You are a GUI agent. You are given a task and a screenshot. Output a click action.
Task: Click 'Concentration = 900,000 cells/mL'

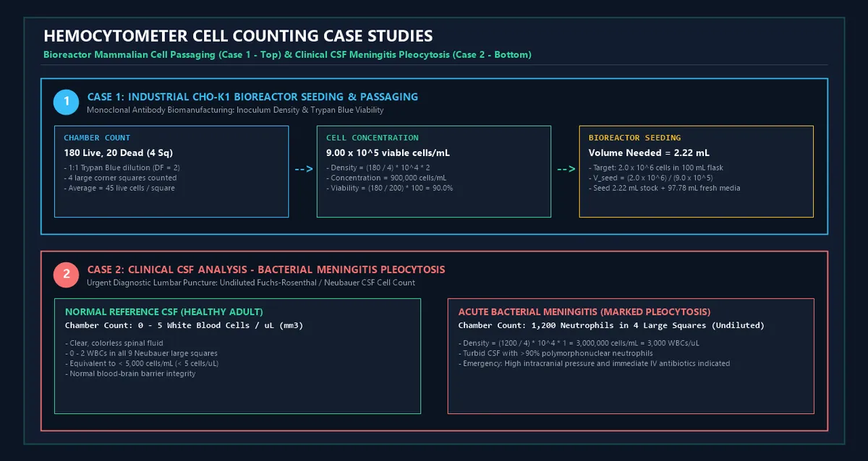point(386,178)
